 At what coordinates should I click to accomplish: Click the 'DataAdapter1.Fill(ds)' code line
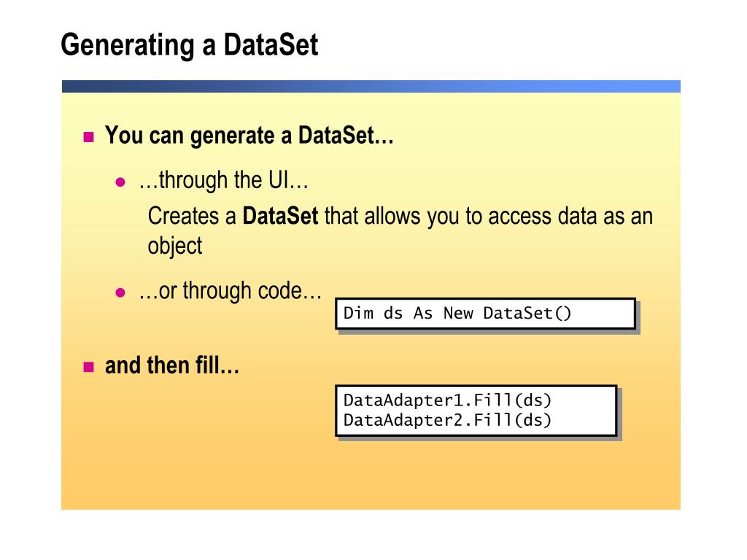(x=447, y=400)
